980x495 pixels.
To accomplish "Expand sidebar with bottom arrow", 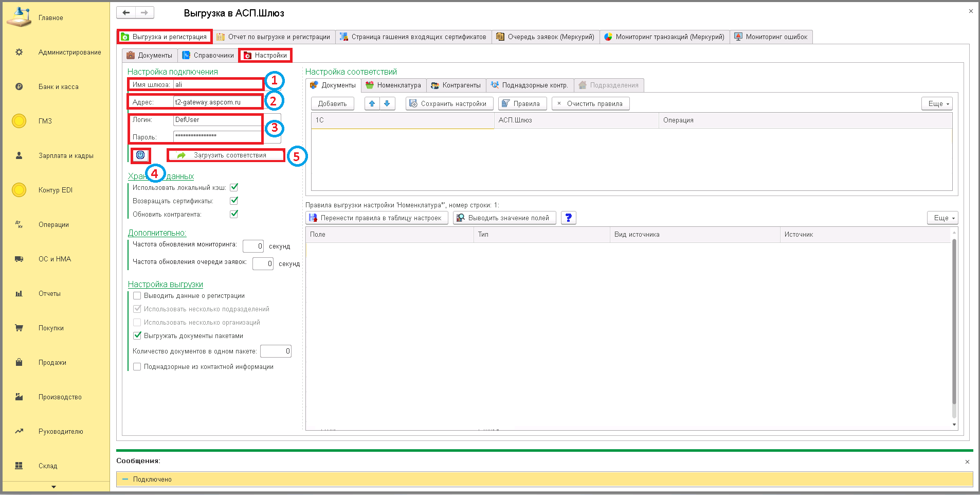I will click(x=53, y=487).
